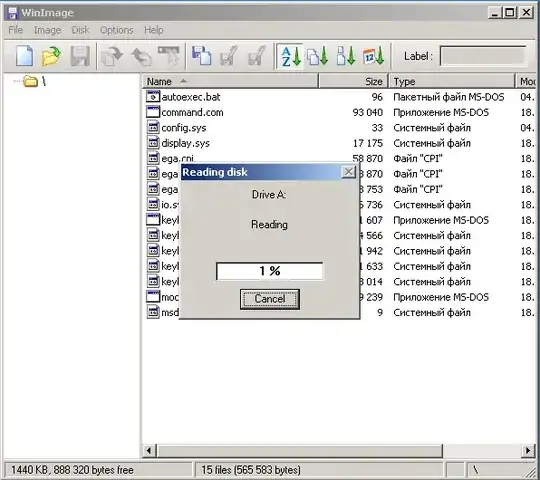The height and width of the screenshot is (480, 540).
Task: Click the Пакетный файл MS-DOS type cell
Action: [x=448, y=97]
